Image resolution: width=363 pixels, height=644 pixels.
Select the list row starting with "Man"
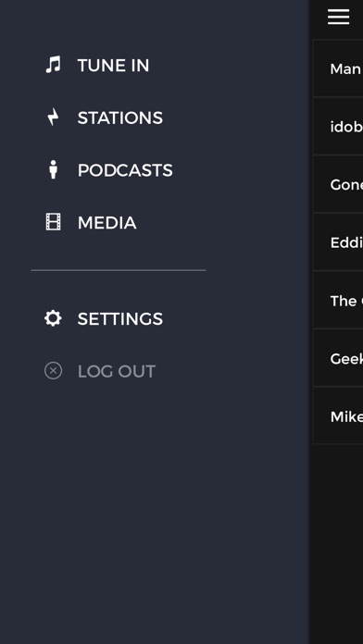(x=338, y=68)
